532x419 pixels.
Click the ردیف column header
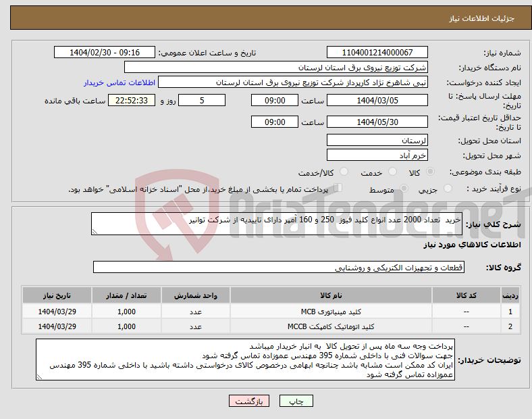coord(510,295)
